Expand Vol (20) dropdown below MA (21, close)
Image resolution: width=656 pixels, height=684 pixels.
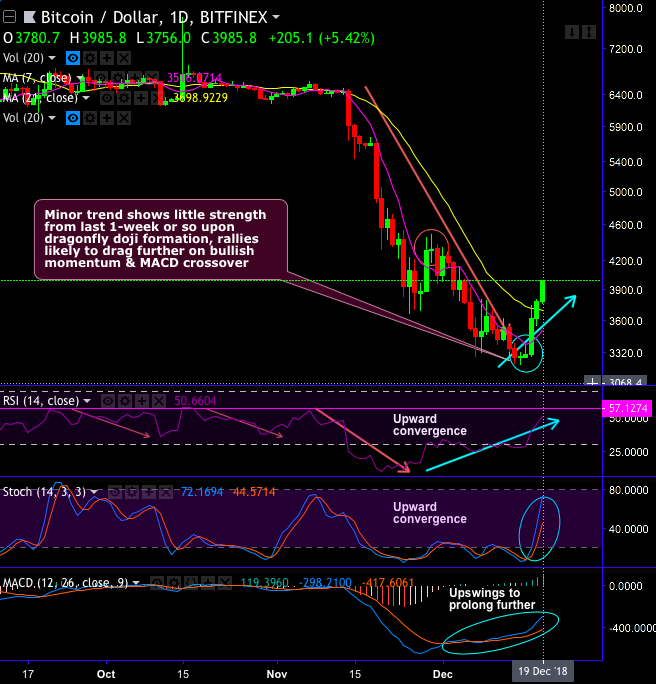[x=52, y=118]
